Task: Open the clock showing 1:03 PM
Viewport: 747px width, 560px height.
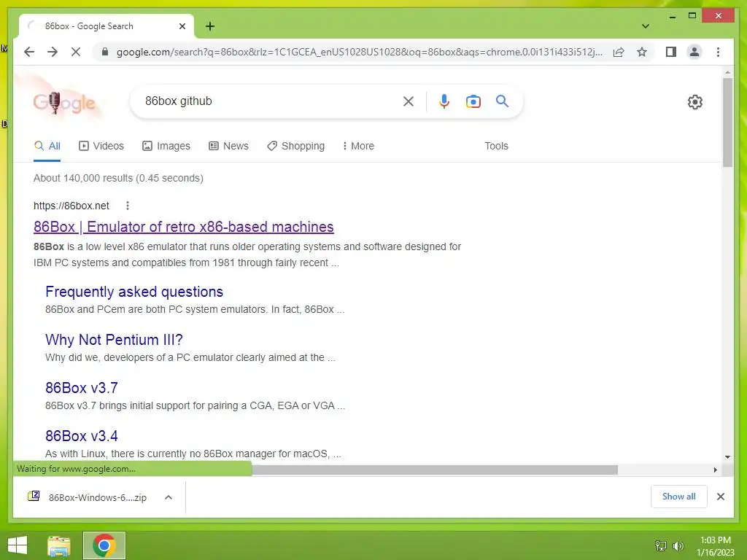Action: coord(716,546)
